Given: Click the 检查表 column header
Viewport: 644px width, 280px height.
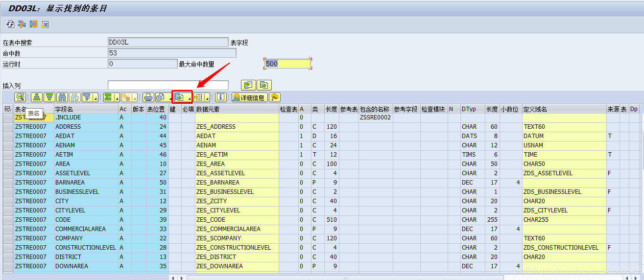Looking at the screenshot, I should tap(288, 109).
